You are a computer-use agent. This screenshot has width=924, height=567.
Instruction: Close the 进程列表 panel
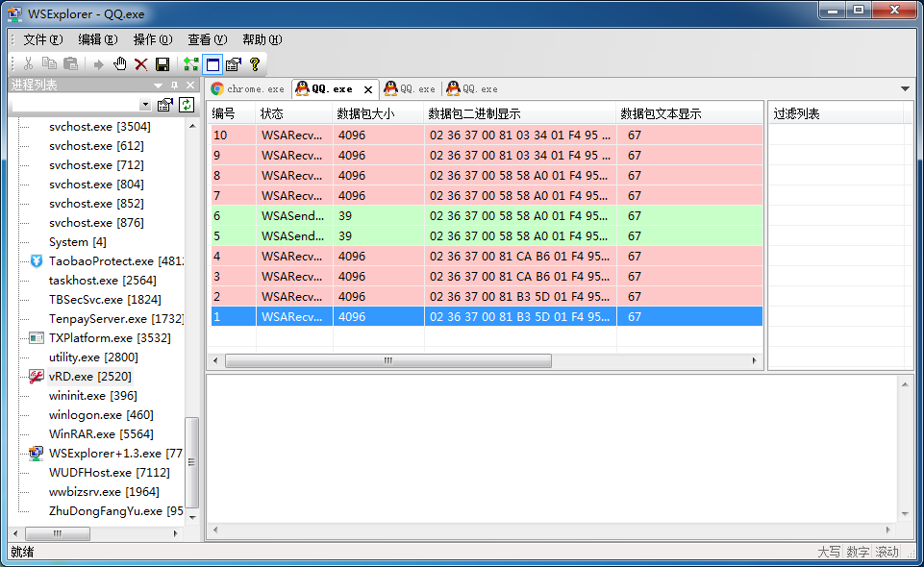[190, 86]
